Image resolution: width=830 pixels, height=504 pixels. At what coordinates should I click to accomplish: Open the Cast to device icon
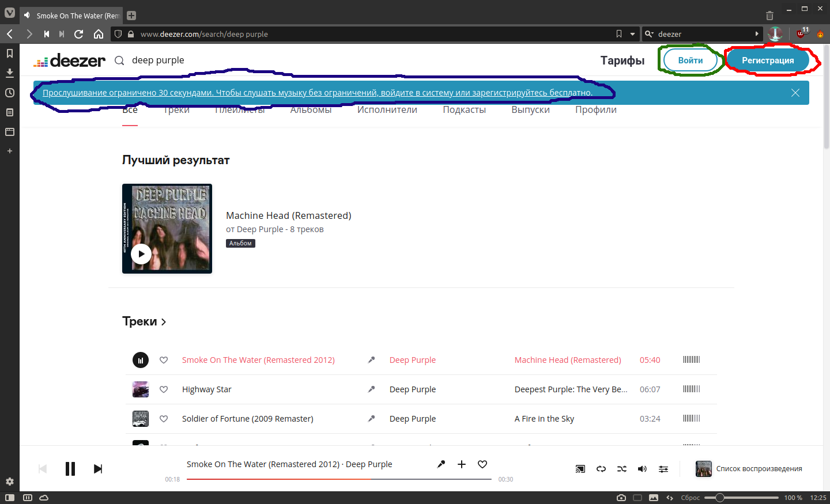580,469
